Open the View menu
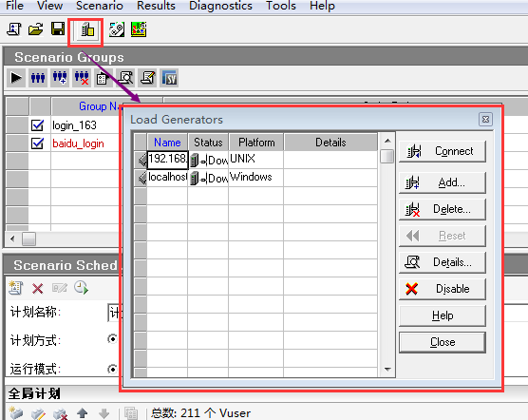This screenshot has width=528, height=420. click(49, 6)
